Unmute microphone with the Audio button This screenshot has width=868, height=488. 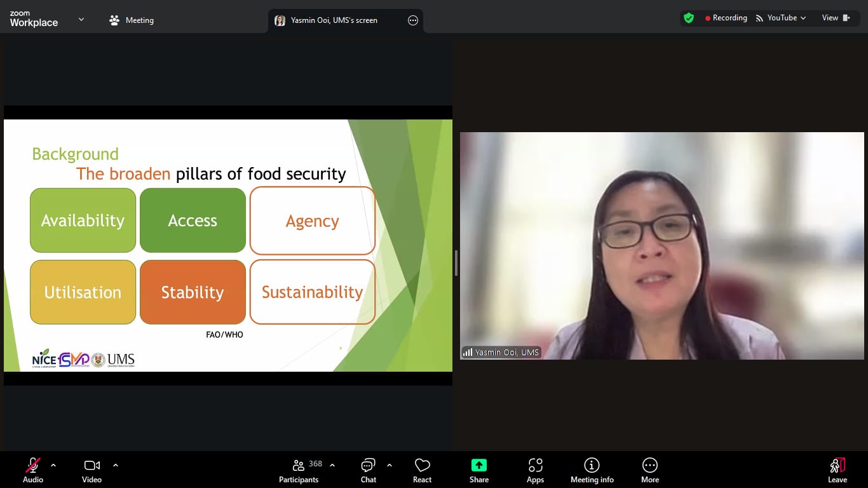click(33, 470)
